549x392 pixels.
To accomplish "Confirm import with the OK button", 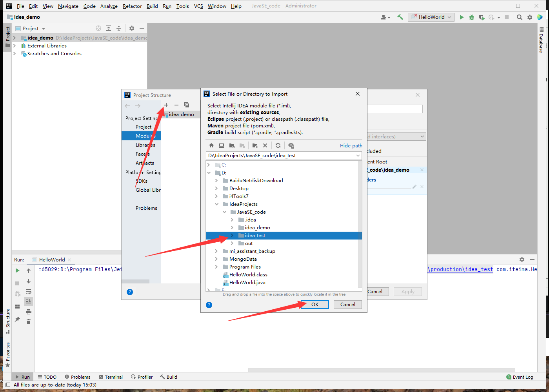I will tap(315, 305).
